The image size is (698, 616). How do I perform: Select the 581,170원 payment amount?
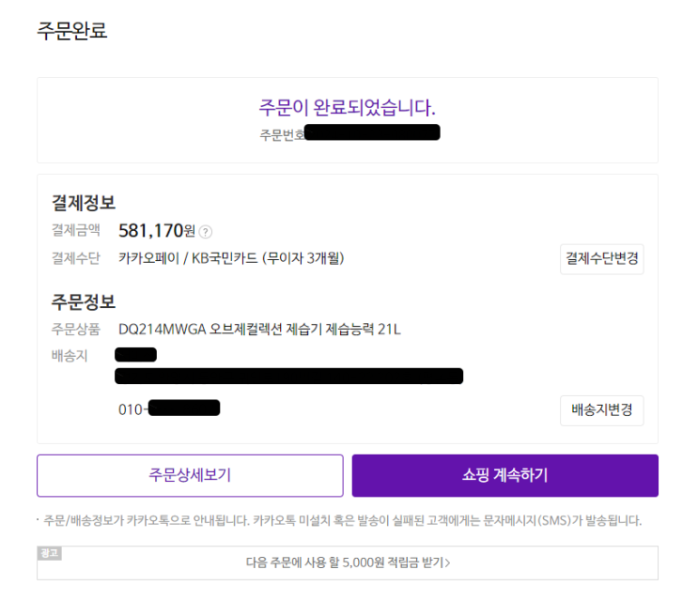[x=156, y=231]
